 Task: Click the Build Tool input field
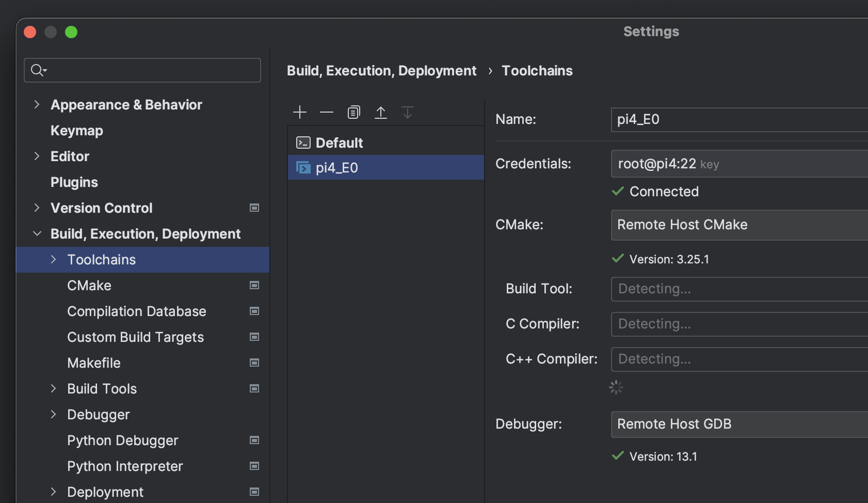pos(740,289)
